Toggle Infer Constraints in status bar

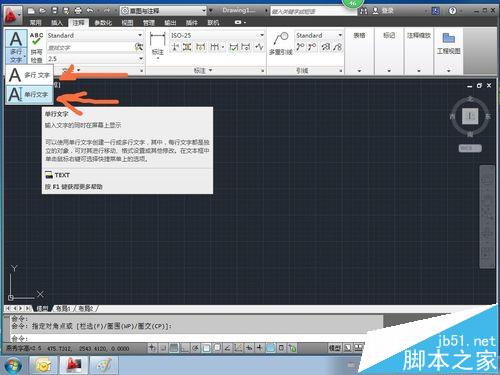tap(152, 348)
